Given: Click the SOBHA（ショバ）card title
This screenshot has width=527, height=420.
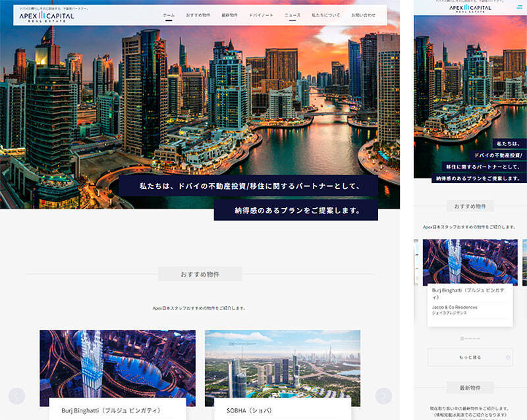Looking at the screenshot, I should [x=249, y=411].
